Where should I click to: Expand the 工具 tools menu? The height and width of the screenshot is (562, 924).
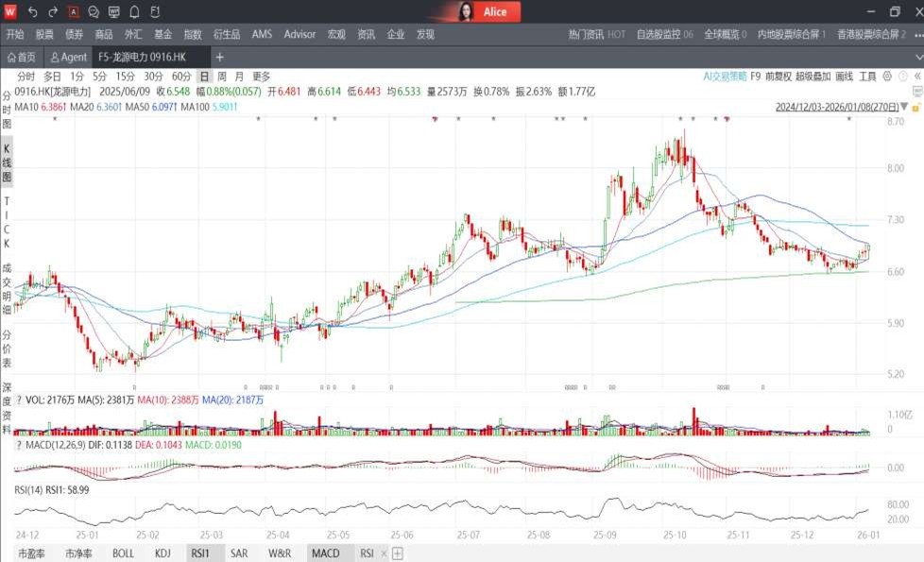[x=867, y=77]
